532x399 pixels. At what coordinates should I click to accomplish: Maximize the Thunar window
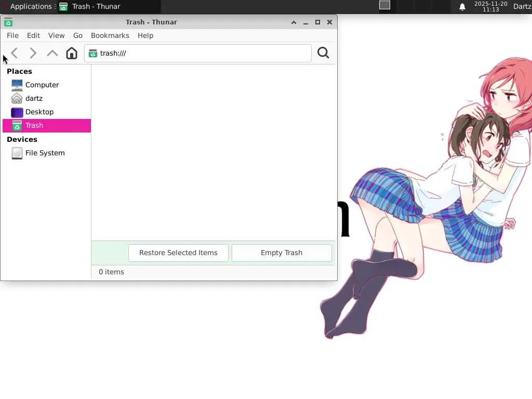click(317, 22)
